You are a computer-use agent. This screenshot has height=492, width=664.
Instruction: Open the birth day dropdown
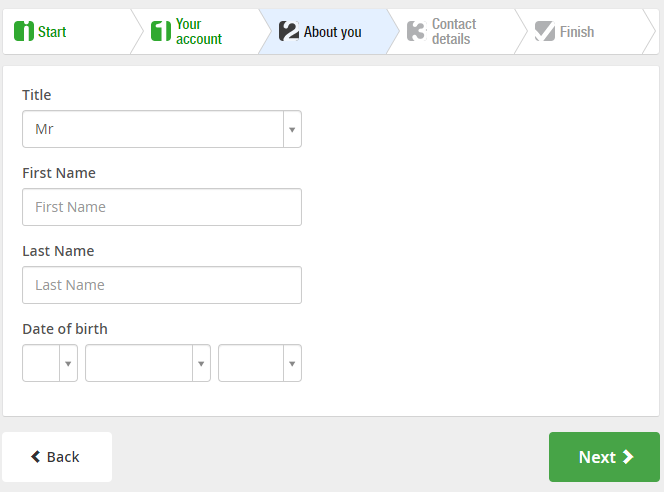(50, 363)
